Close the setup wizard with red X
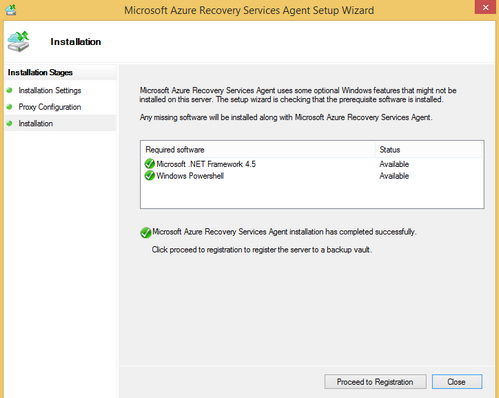This screenshot has height=398, width=499. [x=485, y=7]
